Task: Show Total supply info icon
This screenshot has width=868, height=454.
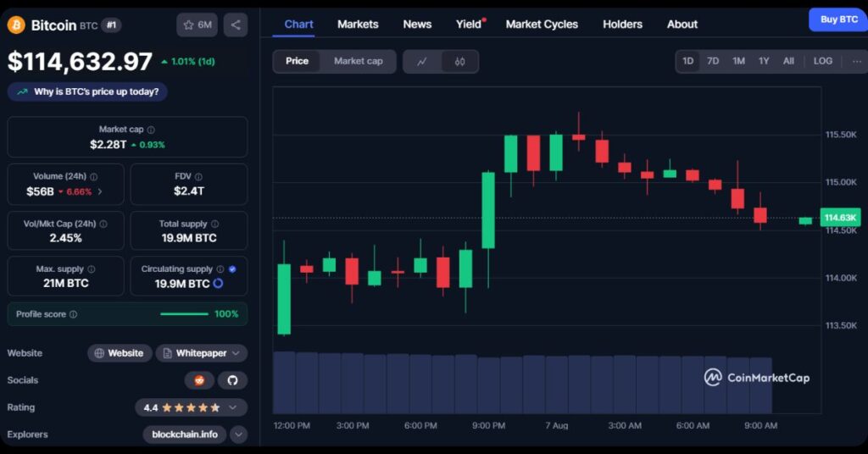Action: (x=214, y=224)
